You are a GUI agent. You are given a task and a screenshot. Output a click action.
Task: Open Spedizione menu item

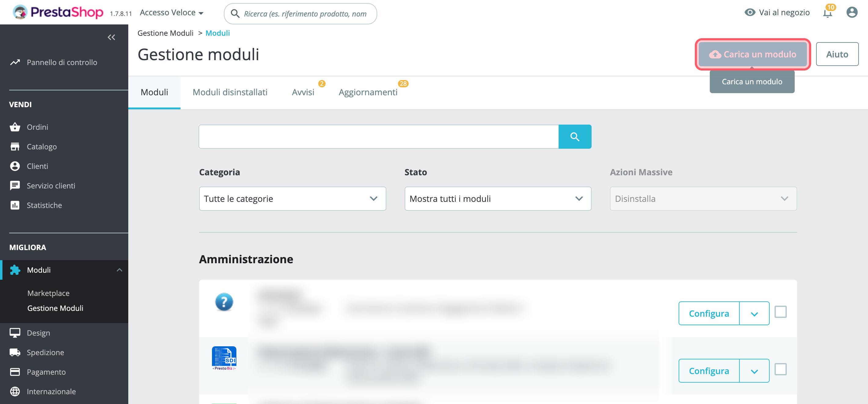pos(45,352)
